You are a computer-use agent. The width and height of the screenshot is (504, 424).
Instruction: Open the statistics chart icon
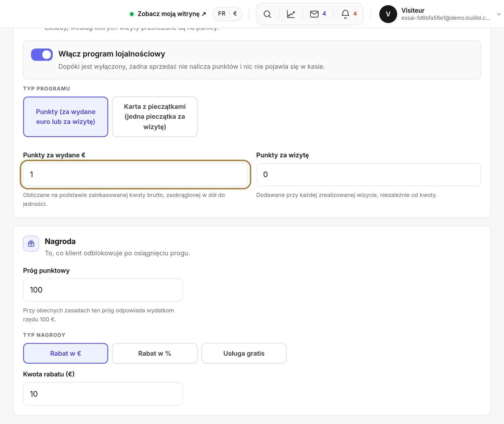(x=291, y=14)
